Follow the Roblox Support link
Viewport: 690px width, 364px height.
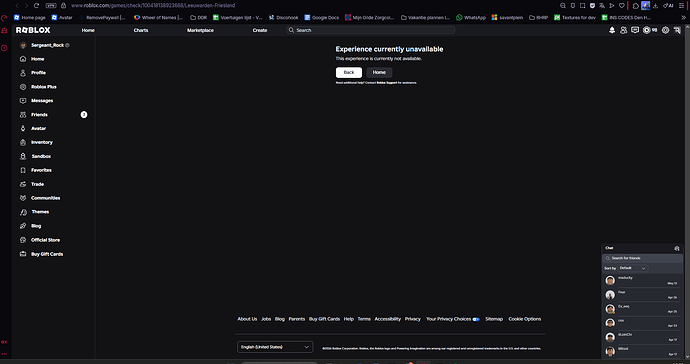point(387,83)
